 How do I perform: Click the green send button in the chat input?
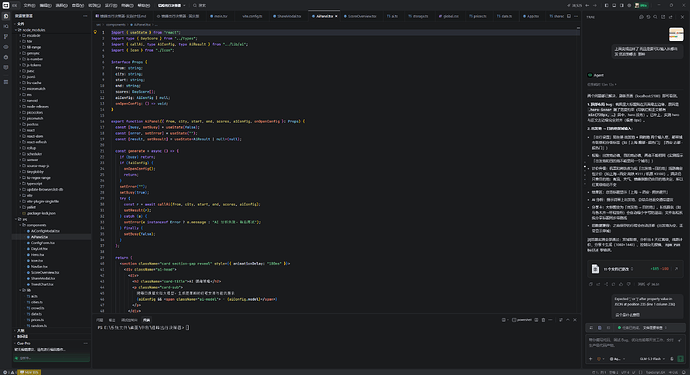point(681,359)
